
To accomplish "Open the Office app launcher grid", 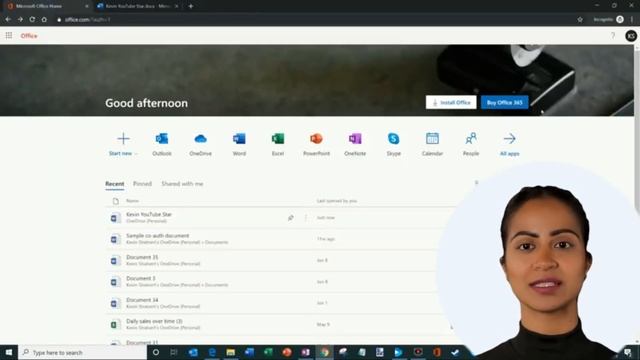I will (9, 36).
